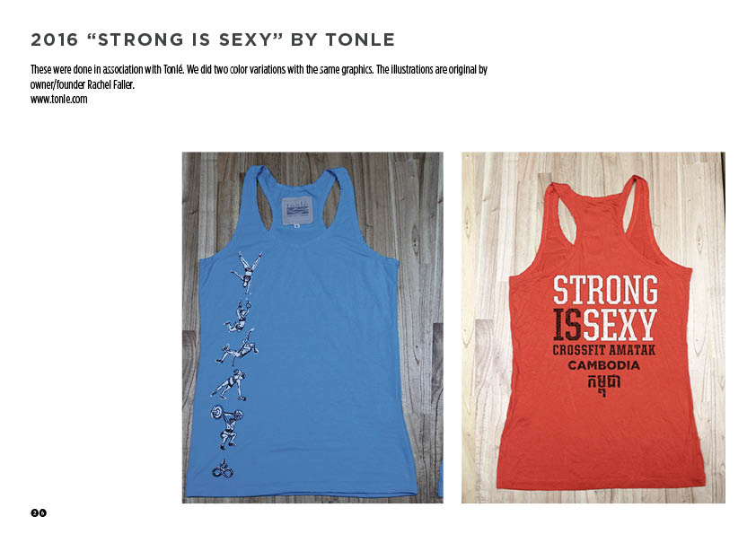The width and height of the screenshot is (756, 534).
Task: Click the handstand athlete illustration on blue tank
Action: point(247,272)
